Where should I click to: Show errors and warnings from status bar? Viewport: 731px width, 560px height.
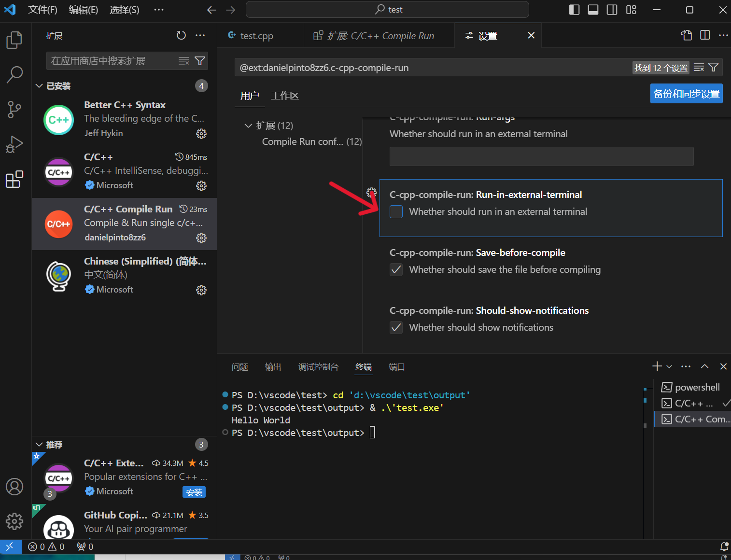coord(46,546)
